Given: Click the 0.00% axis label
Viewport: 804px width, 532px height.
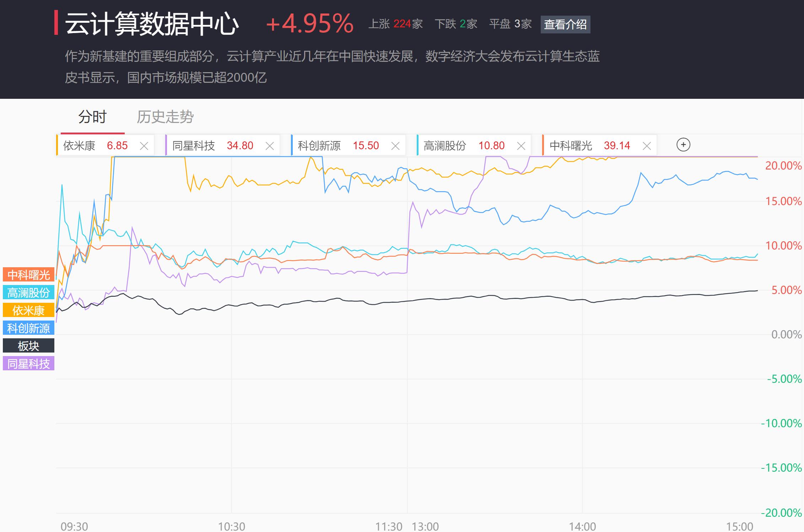Looking at the screenshot, I should coord(787,334).
